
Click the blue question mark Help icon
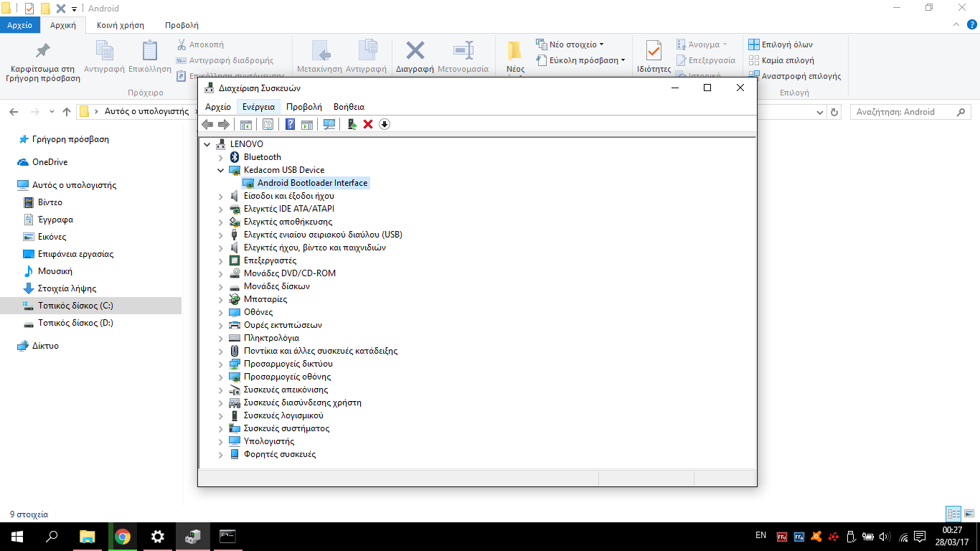click(x=290, y=125)
